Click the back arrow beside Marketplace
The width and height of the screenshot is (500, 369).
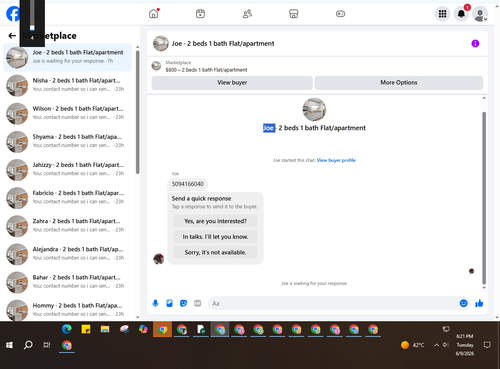(x=12, y=36)
